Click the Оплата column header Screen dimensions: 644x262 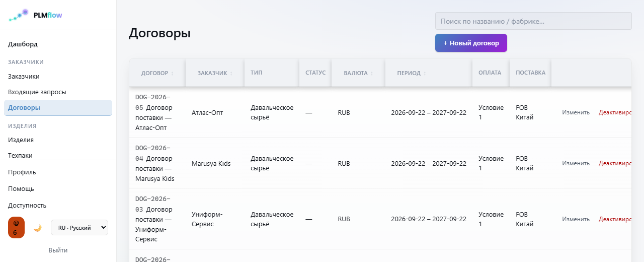(490, 73)
